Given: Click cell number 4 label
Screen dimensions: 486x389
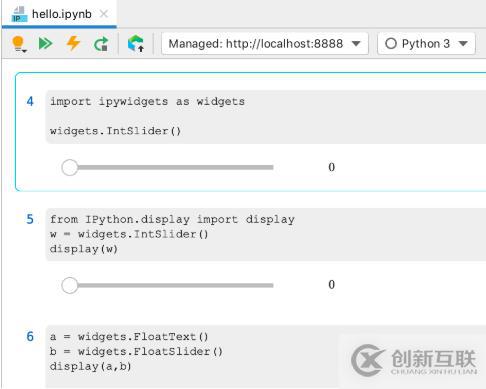Looking at the screenshot, I should [x=30, y=101].
